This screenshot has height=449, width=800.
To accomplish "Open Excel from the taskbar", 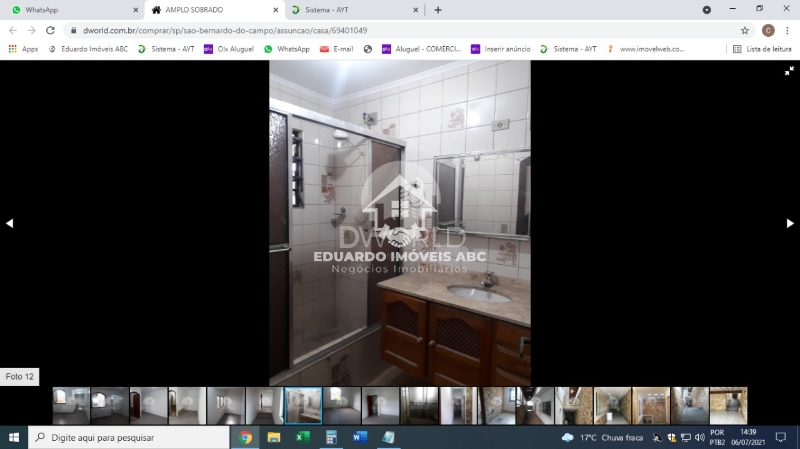I will (x=303, y=437).
